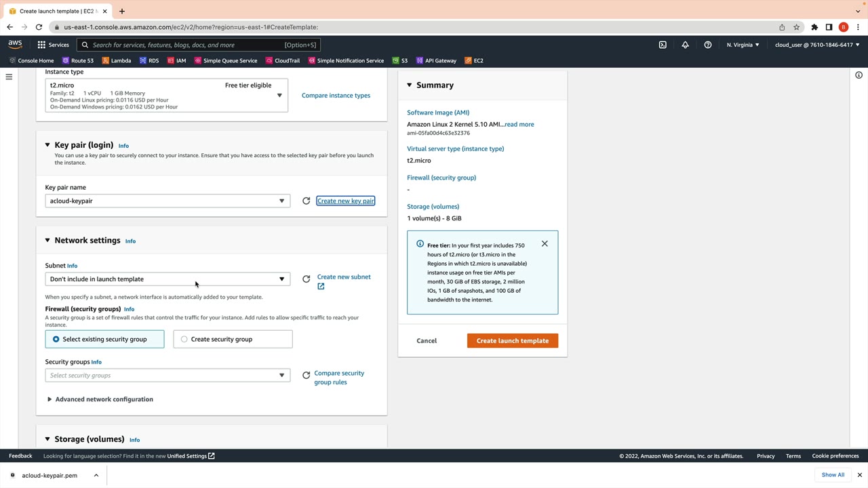Open the Simple Notification Service shortcut
868x488 pixels.
tap(346, 60)
